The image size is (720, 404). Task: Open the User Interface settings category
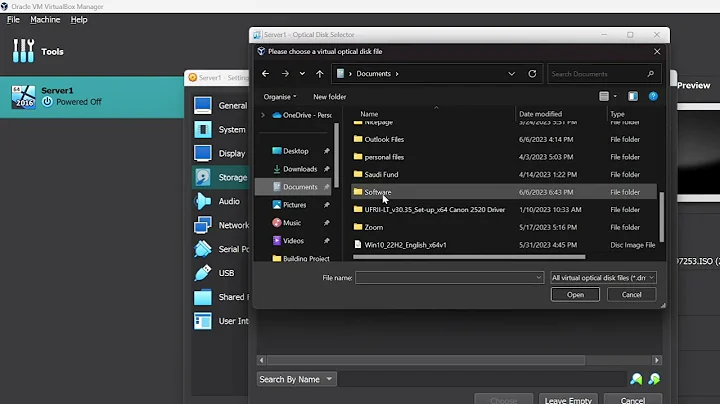tap(220, 321)
